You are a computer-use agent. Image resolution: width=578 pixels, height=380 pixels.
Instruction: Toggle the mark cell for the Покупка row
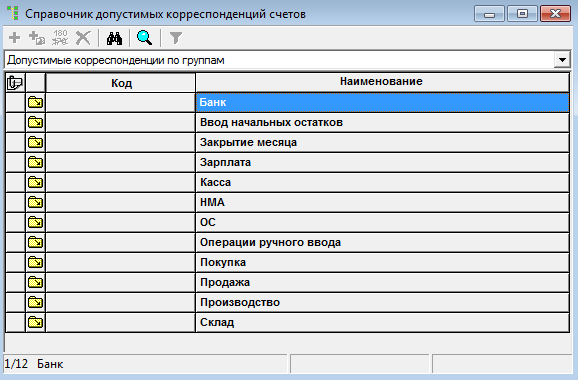point(15,262)
